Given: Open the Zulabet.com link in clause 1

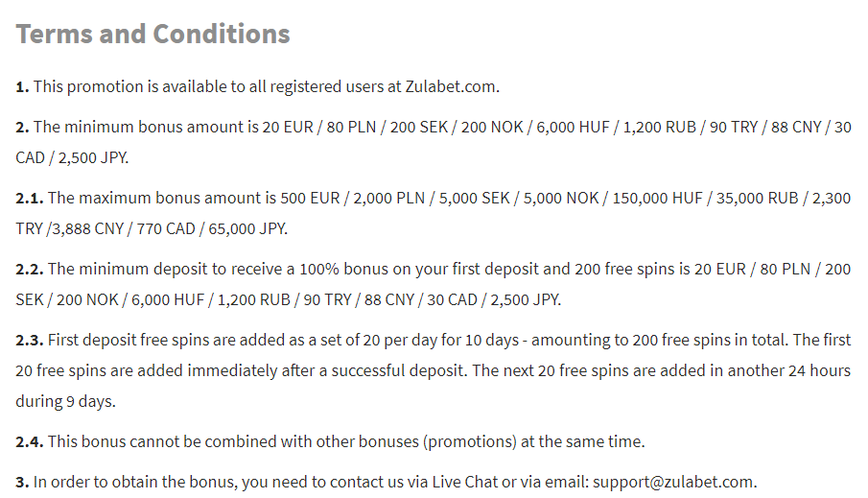Looking at the screenshot, I should 452,86.
